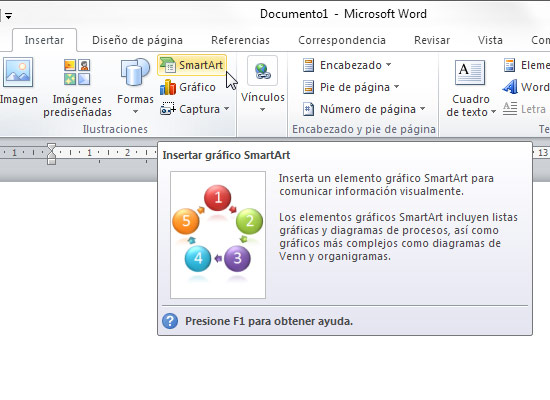The height and width of the screenshot is (400, 550).
Task: Click the Encabezado header icon
Action: [308, 65]
